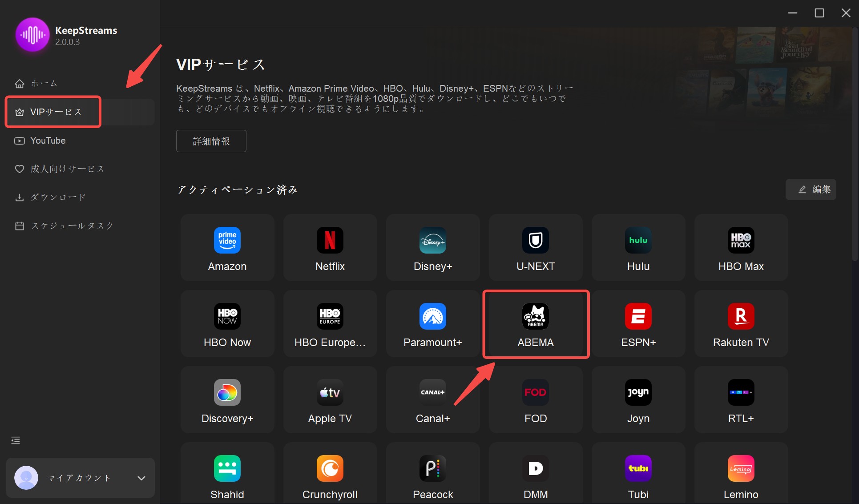The image size is (859, 504).
Task: Select the Canal+ service
Action: (x=433, y=399)
